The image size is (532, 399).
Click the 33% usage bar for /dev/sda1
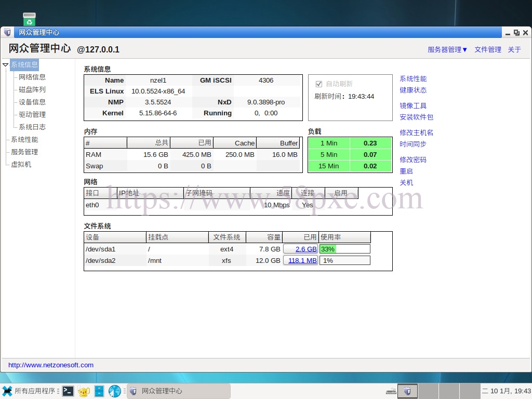tap(345, 249)
